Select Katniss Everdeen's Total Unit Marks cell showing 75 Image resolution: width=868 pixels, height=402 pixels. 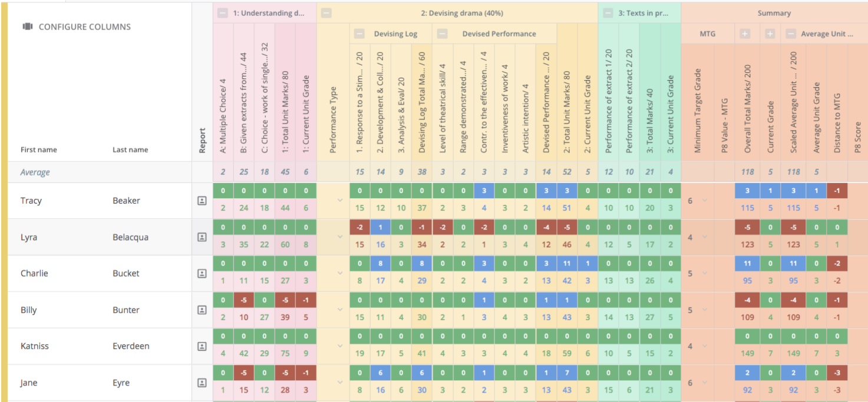[x=285, y=354]
